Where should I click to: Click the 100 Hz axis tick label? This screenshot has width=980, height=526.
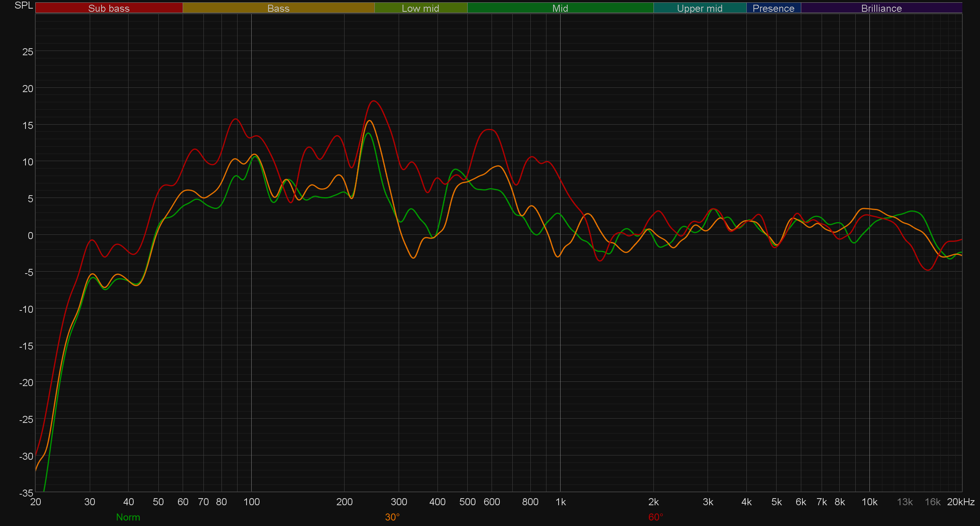pyautogui.click(x=251, y=502)
